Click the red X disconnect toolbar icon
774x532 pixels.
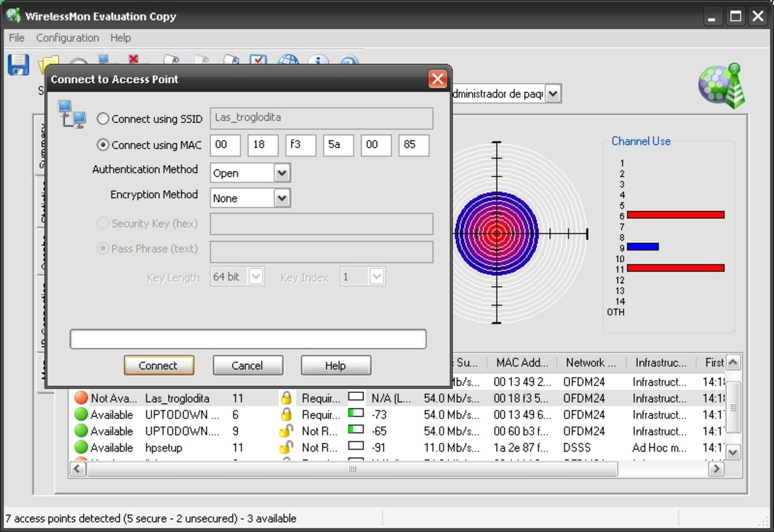pos(133,59)
